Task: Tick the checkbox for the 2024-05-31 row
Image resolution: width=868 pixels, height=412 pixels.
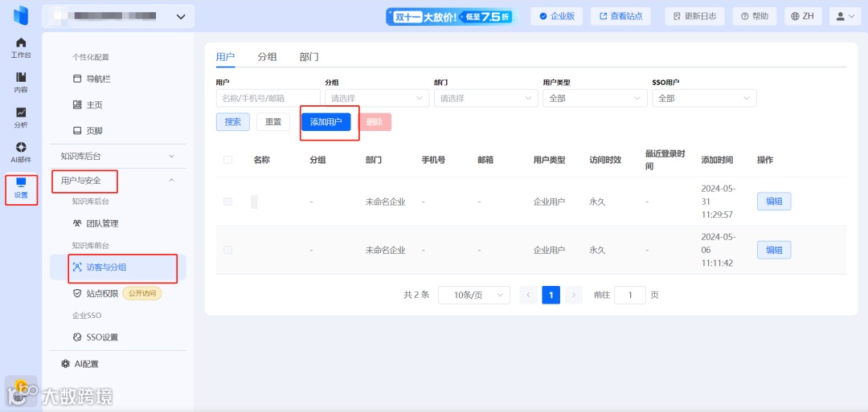Action: pos(227,202)
